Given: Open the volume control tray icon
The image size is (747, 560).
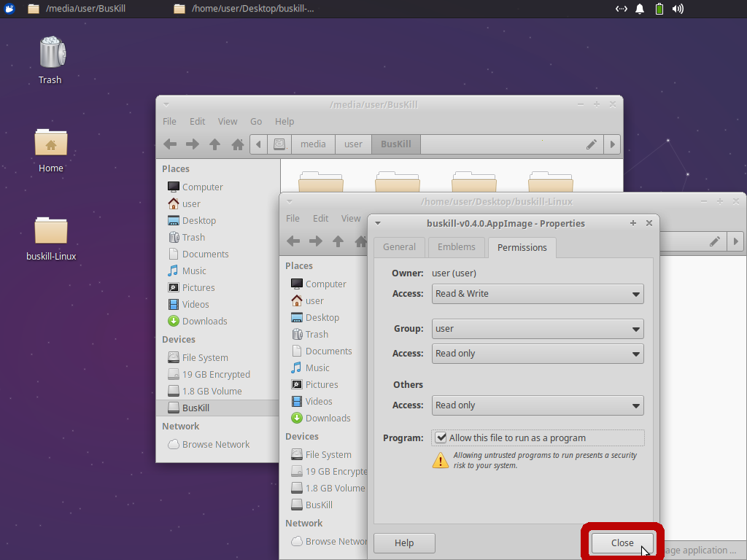Looking at the screenshot, I should (678, 9).
